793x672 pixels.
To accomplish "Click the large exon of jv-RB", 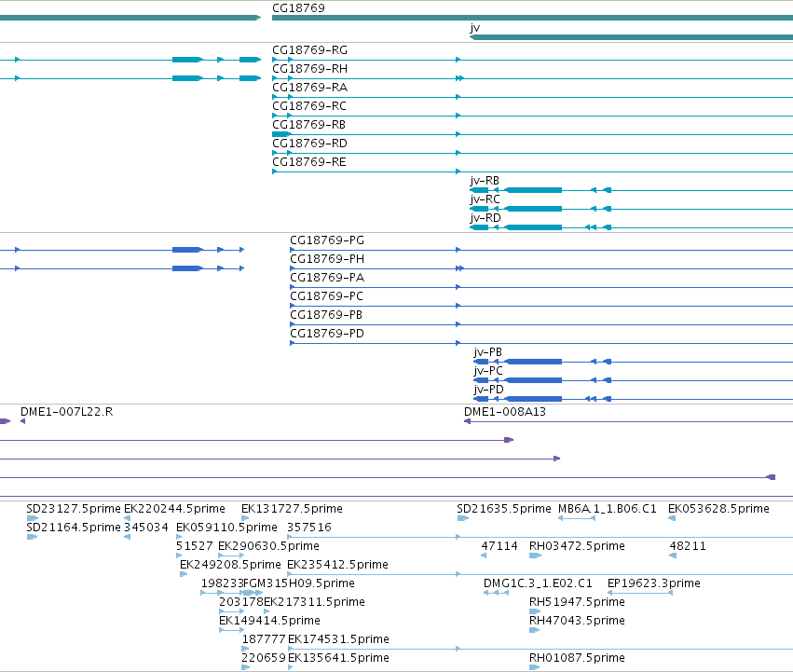I will pos(534,190).
